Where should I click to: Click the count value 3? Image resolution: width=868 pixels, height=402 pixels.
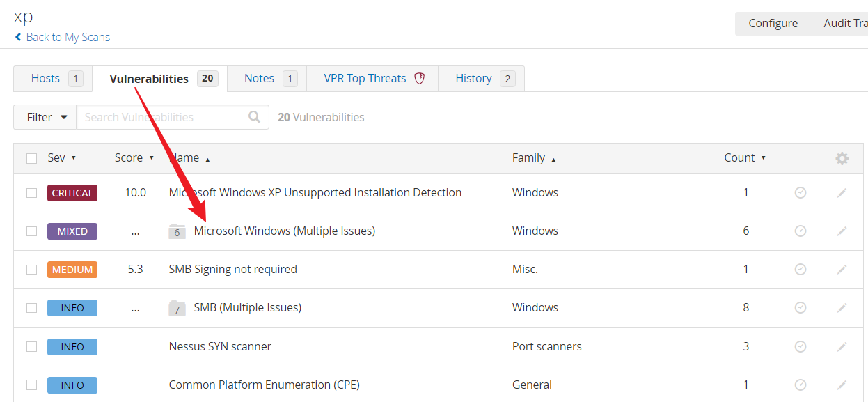(745, 346)
